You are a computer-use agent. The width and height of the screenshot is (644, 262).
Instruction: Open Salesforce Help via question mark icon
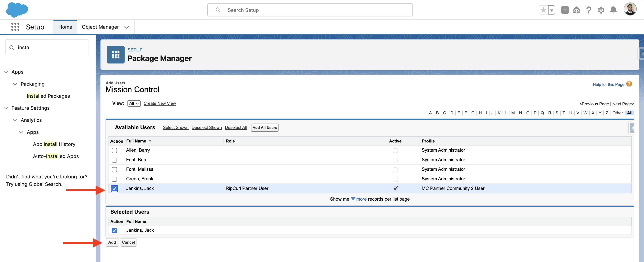pos(589,10)
